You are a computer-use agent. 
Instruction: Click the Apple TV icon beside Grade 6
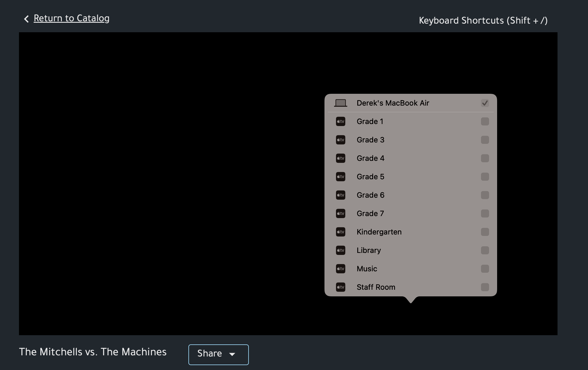341,195
